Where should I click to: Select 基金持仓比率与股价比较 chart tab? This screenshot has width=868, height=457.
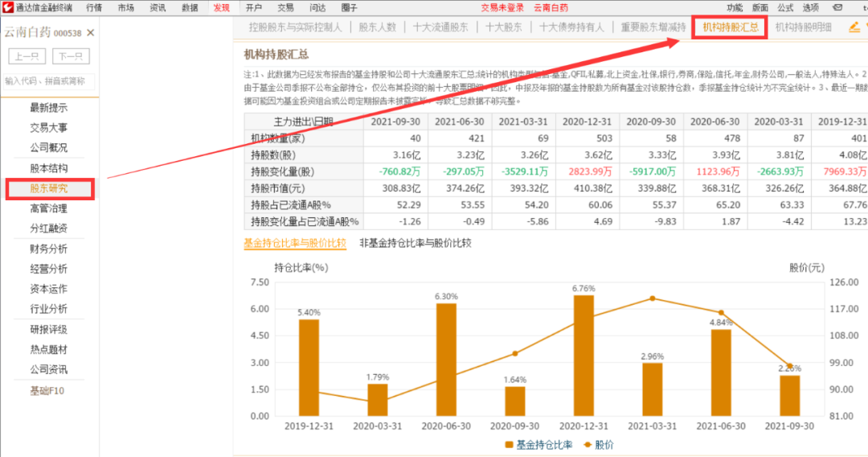[295, 243]
